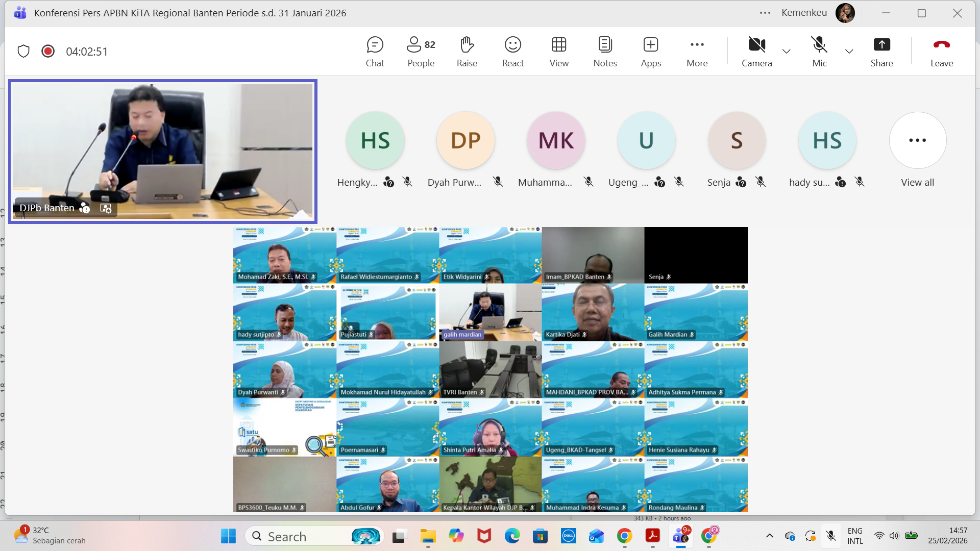Open the Chat panel
Screen dimensions: 980x551
[375, 52]
